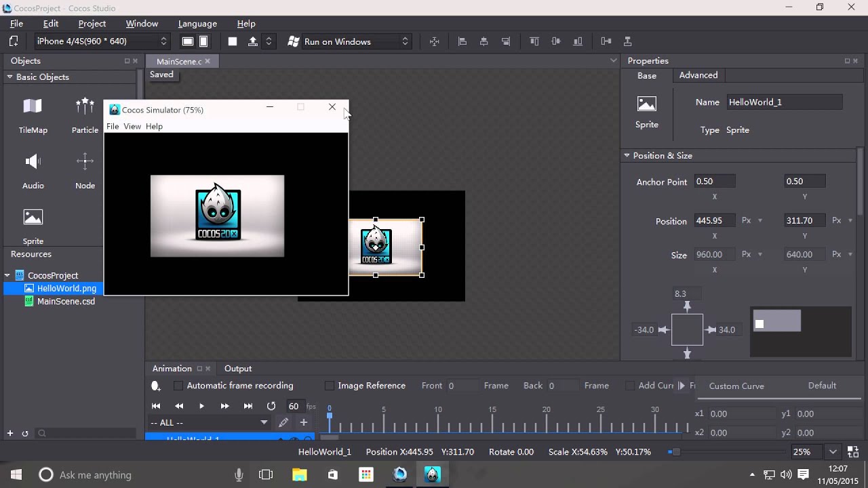Toggle the loop playback icon

pyautogui.click(x=271, y=406)
